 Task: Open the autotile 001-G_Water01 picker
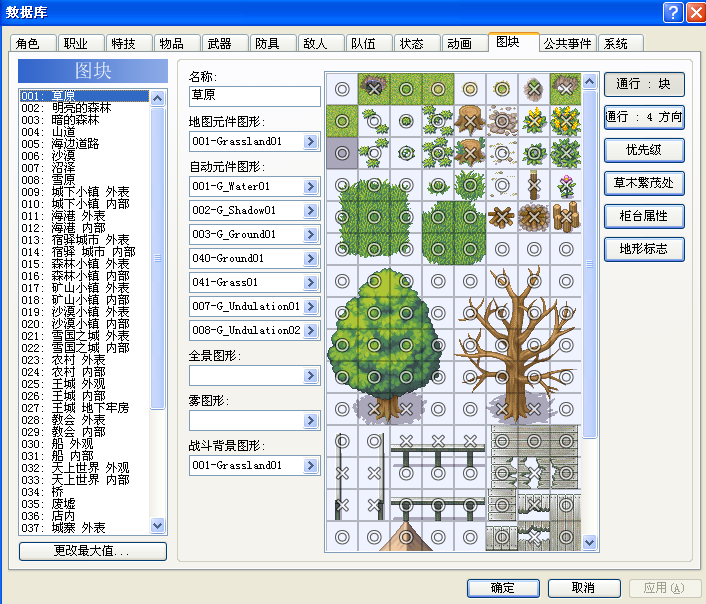coord(311,186)
